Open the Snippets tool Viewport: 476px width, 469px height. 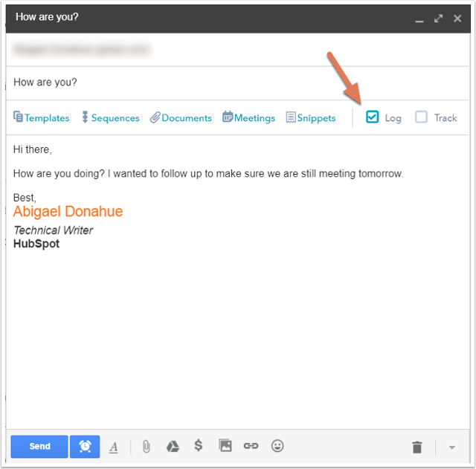(311, 117)
